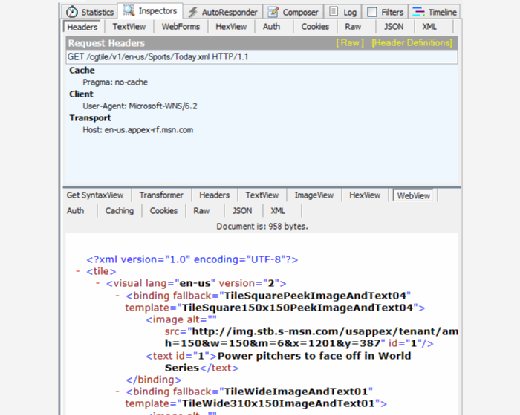
Task: Select the request Cookies tab
Action: click(x=315, y=27)
